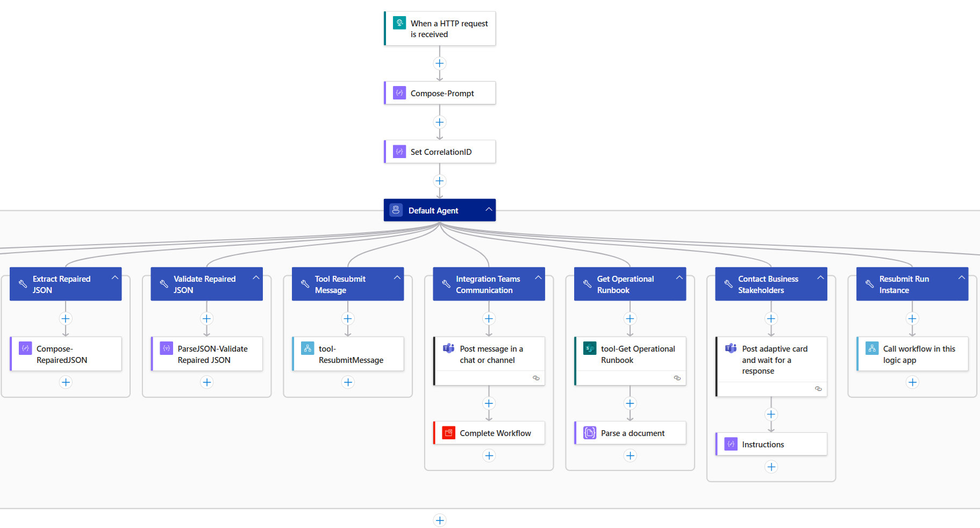The image size is (980, 528).
Task: Select the 'Set CorrelationID' action card
Action: tap(440, 152)
